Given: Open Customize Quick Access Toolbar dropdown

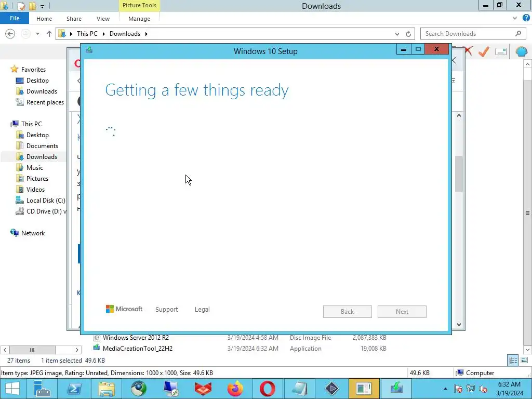Looking at the screenshot, I should point(43,6).
